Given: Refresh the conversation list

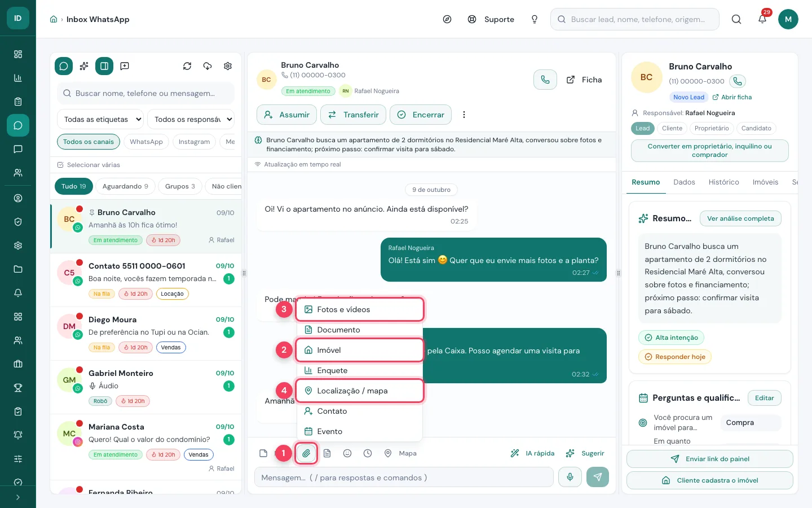Looking at the screenshot, I should (187, 66).
